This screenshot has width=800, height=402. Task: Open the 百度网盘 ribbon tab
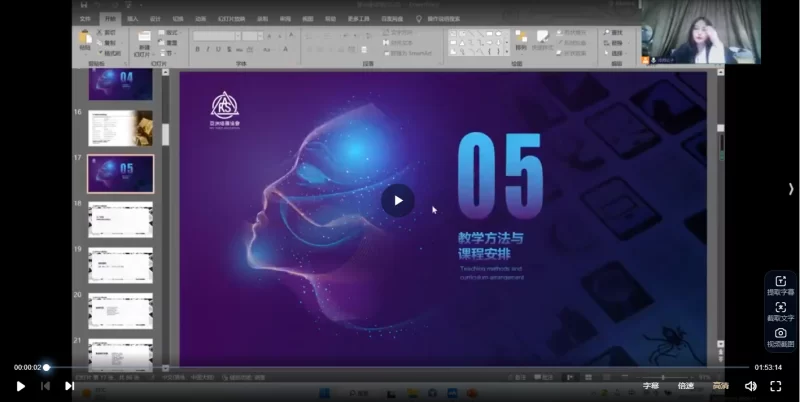(x=392, y=19)
